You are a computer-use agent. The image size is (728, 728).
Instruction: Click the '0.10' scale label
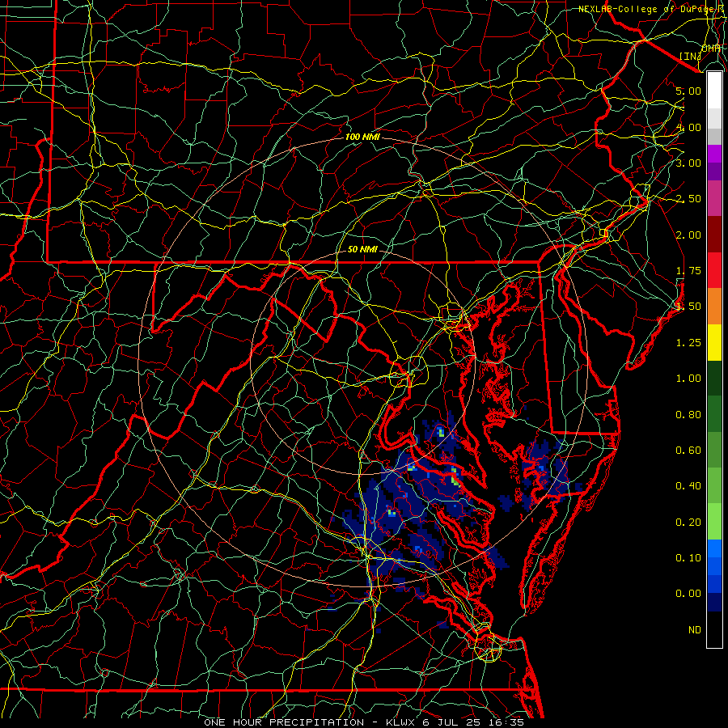pyautogui.click(x=688, y=558)
